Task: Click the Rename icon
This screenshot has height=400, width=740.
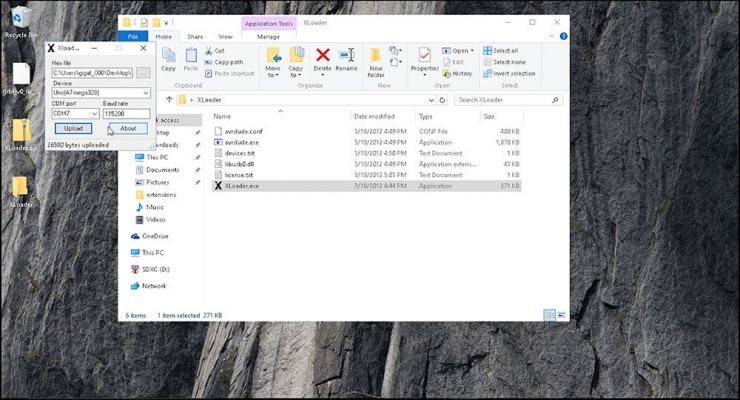Action: [346, 60]
